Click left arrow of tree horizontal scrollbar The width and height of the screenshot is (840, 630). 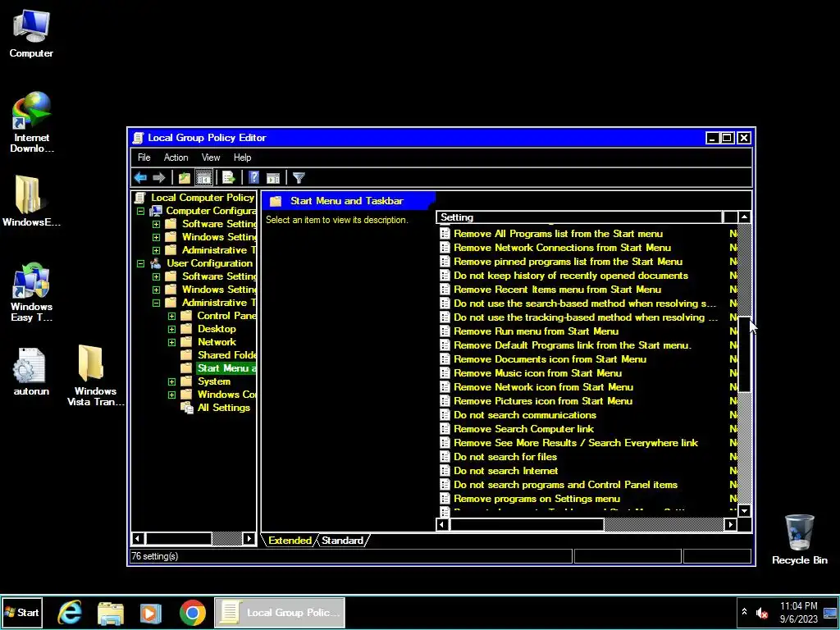[x=138, y=538]
